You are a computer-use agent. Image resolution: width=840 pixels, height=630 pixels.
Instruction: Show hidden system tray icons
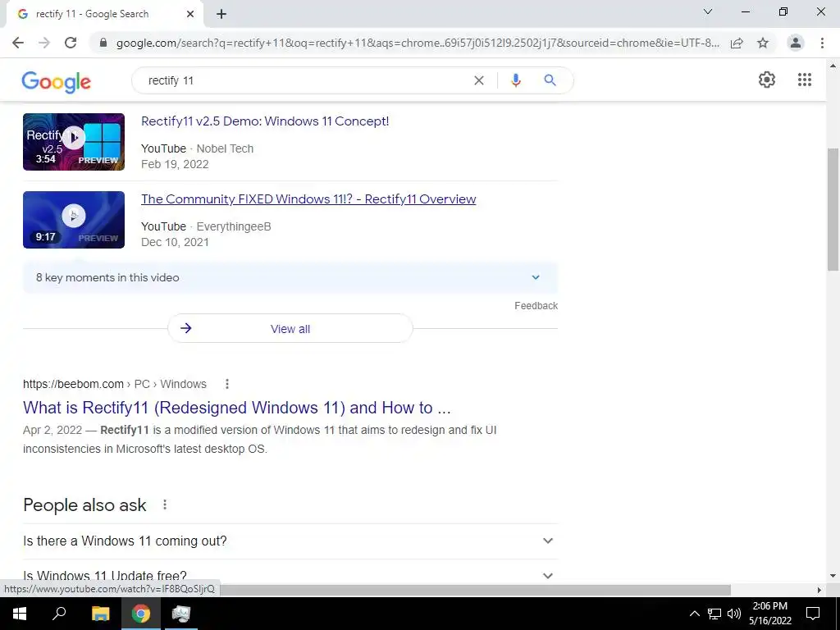click(694, 614)
